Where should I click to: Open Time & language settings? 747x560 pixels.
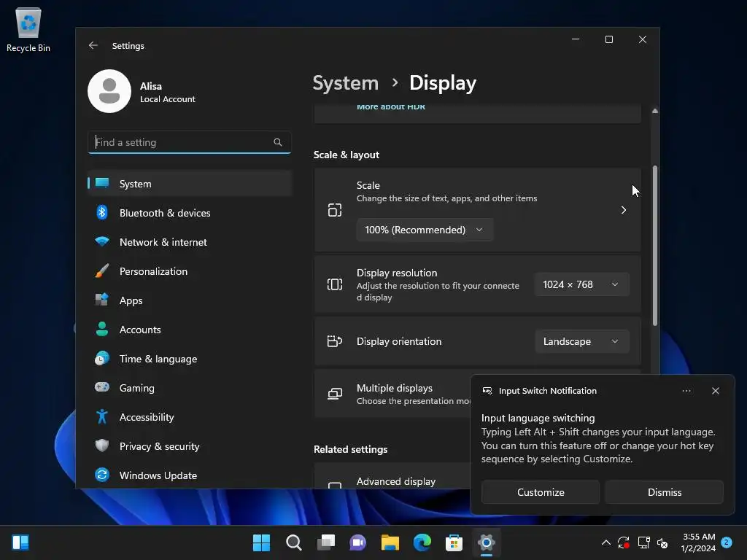pyautogui.click(x=190, y=359)
